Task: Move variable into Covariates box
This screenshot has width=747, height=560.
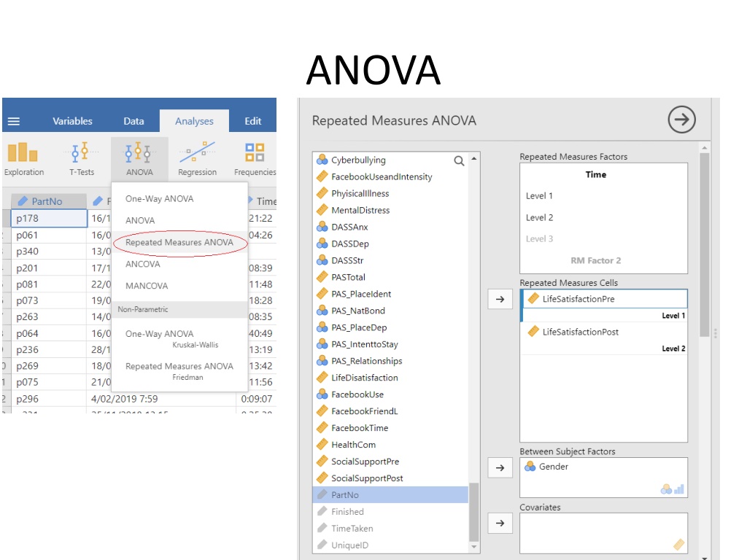Action: [500, 523]
